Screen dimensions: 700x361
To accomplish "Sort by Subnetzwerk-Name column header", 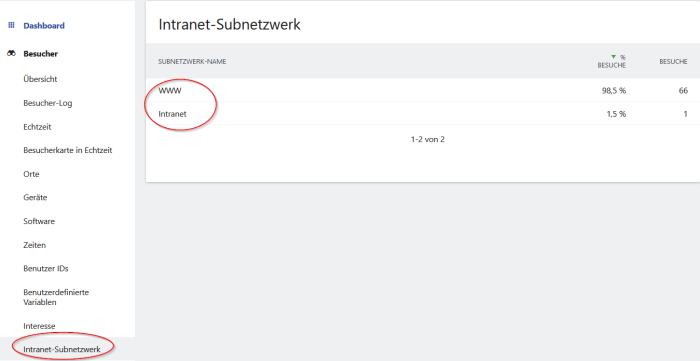I will pyautogui.click(x=192, y=62).
